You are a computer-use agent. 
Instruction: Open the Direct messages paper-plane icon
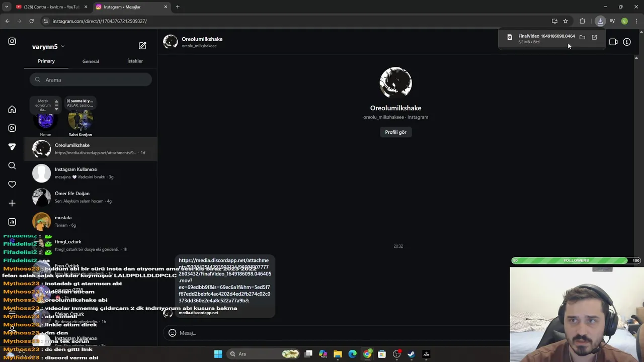[x=12, y=147]
